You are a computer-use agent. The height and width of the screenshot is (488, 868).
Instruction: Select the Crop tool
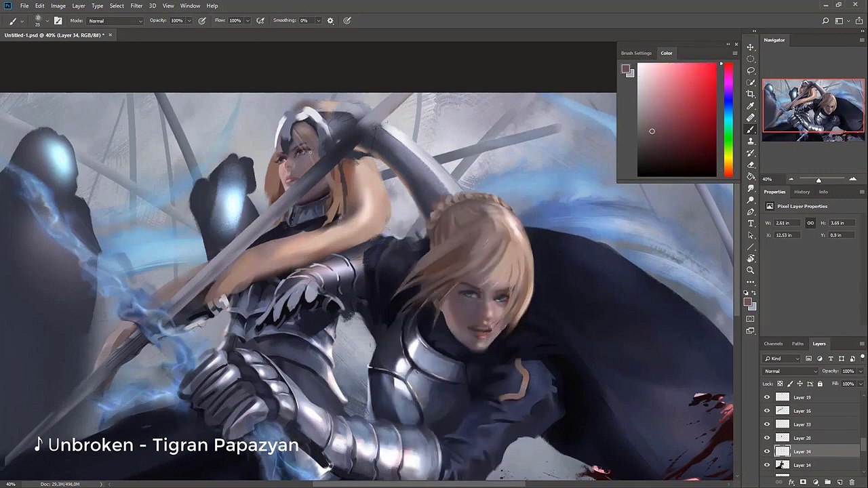(x=751, y=94)
